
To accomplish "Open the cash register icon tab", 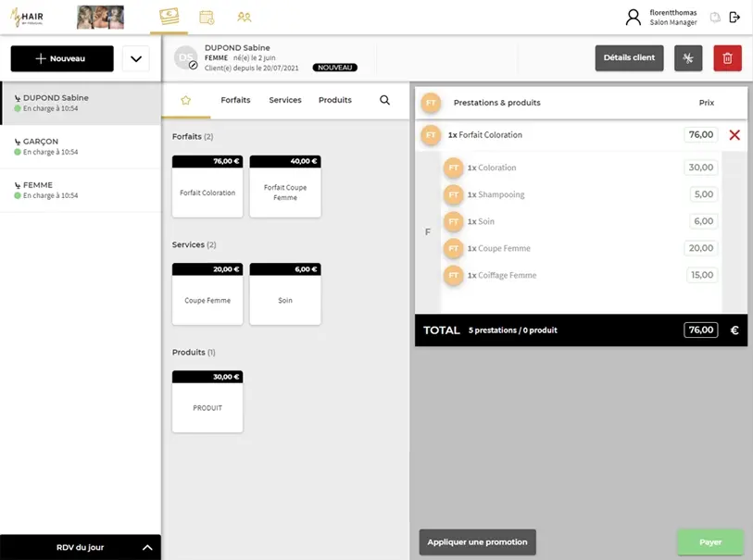I will (x=169, y=17).
